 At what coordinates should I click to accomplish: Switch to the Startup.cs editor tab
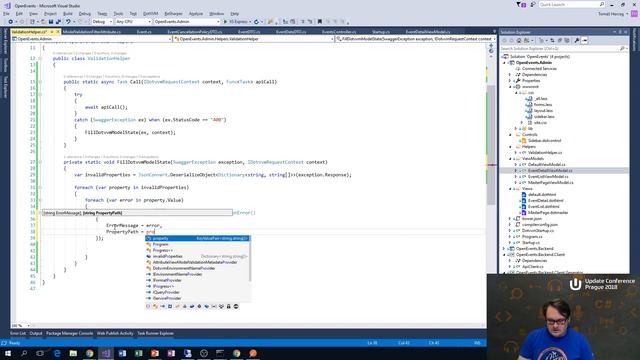pyautogui.click(x=380, y=31)
